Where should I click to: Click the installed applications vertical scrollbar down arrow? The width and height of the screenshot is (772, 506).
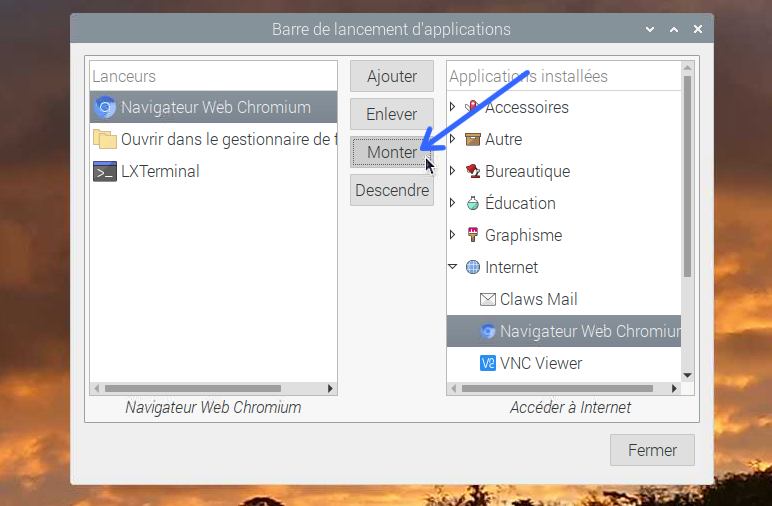click(687, 376)
